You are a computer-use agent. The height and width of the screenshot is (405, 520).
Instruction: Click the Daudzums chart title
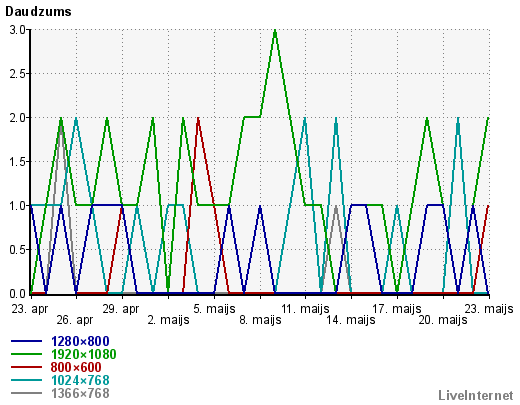tap(38, 12)
